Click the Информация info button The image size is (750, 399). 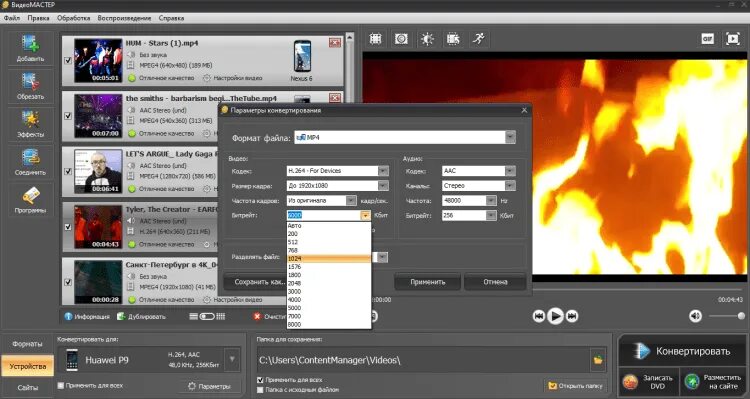pos(87,317)
